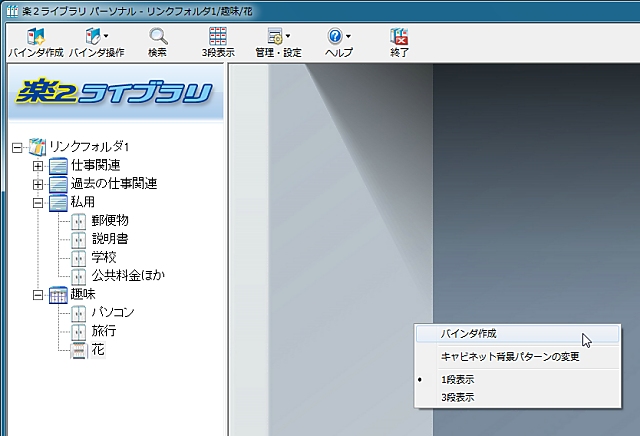Select 趣味 label in tree

click(83, 294)
